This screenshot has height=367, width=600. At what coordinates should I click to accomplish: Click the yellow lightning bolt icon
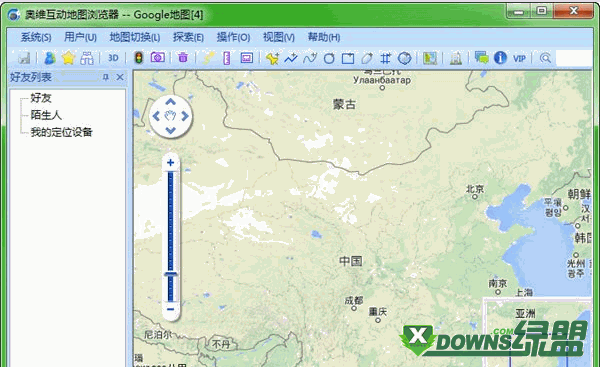coord(208,58)
